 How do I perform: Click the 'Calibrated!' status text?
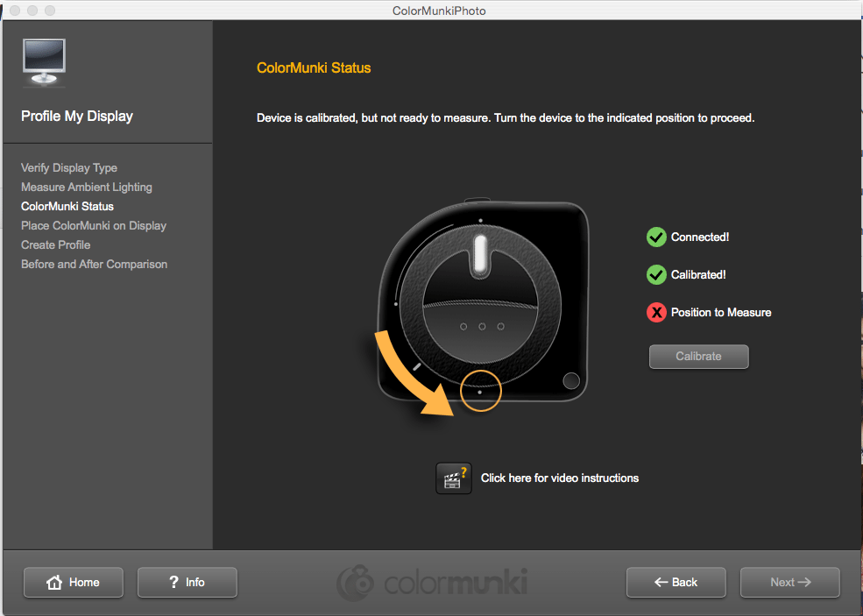(x=698, y=274)
